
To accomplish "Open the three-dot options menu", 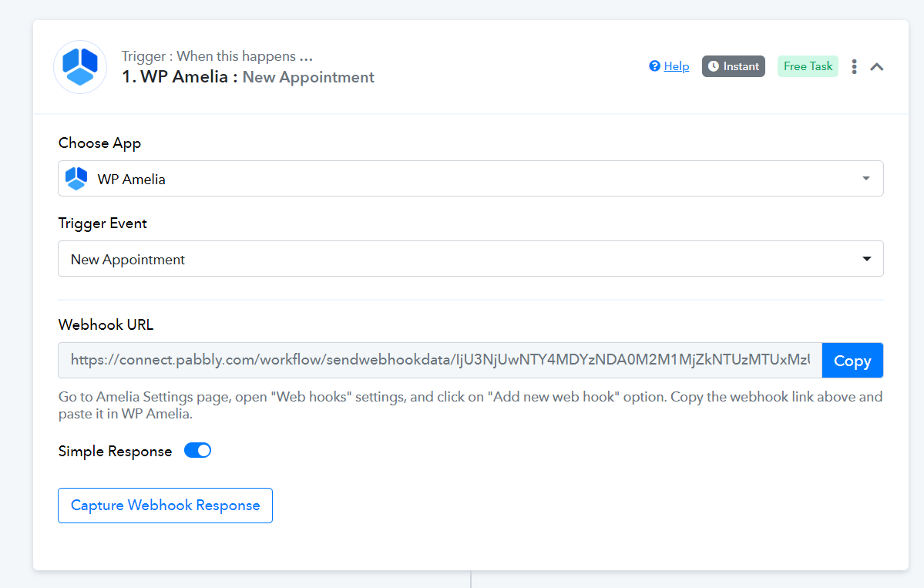I will [854, 66].
